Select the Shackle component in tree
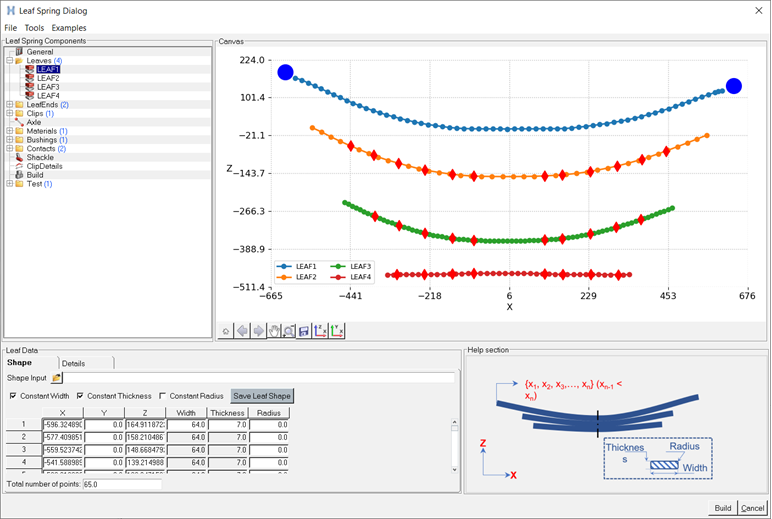The image size is (772, 519). (40, 157)
